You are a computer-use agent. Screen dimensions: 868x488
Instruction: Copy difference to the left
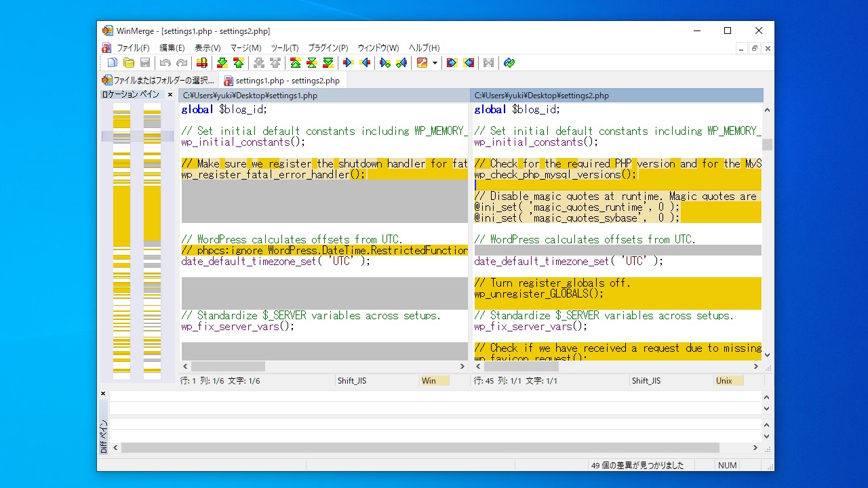coord(365,63)
